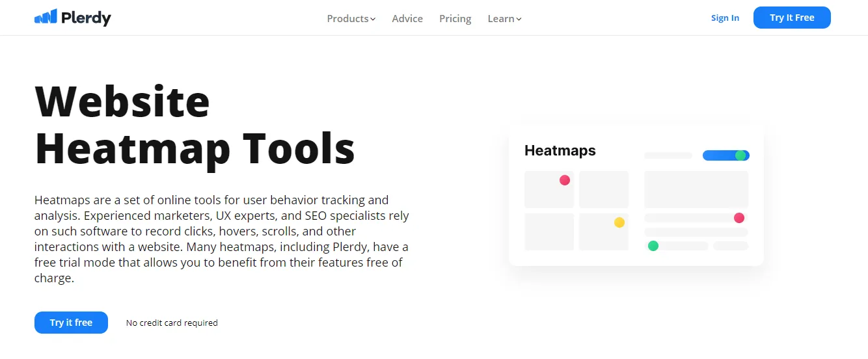Click the Try It Free header button
The image size is (868, 359).
click(x=792, y=18)
